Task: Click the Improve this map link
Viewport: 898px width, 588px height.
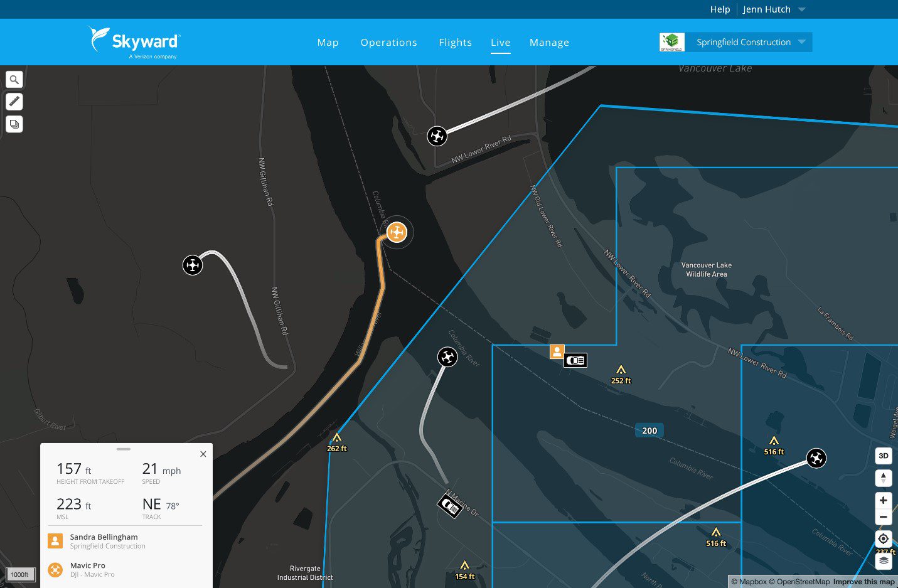Action: tap(863, 582)
